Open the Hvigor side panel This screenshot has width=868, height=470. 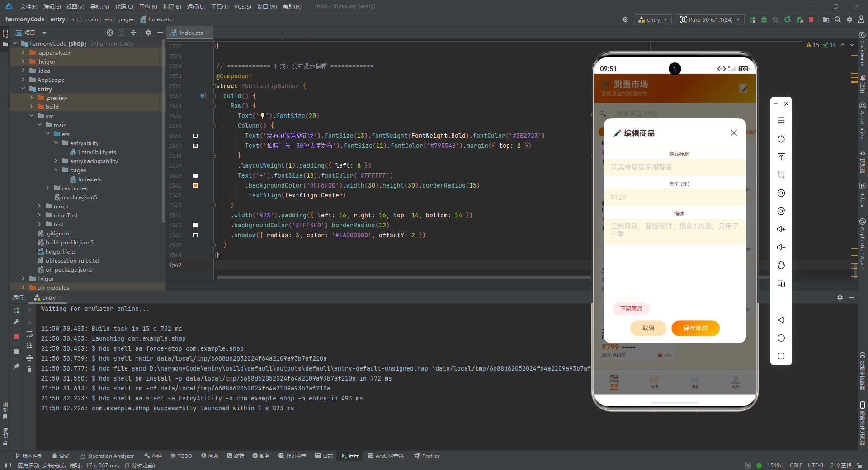tap(863, 195)
